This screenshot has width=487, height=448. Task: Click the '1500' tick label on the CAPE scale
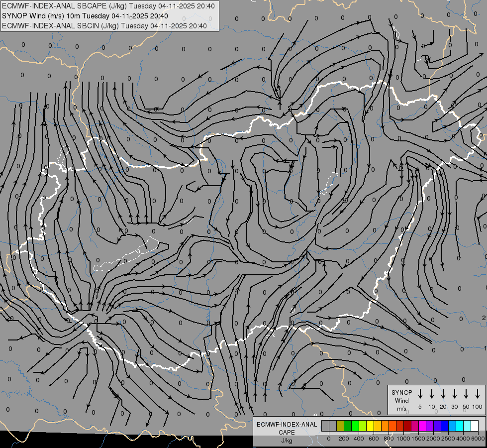pyautogui.click(x=418, y=439)
